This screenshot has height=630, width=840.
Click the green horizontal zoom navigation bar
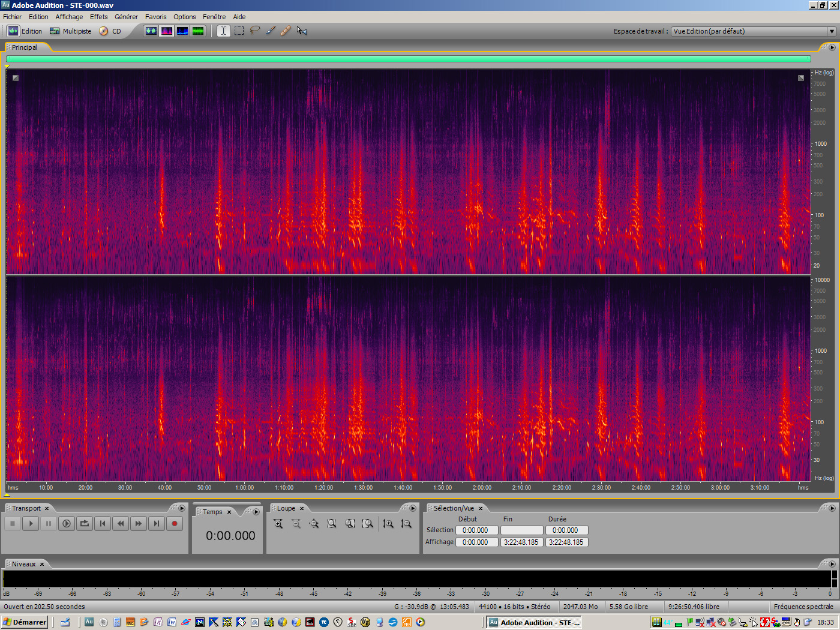(408, 59)
